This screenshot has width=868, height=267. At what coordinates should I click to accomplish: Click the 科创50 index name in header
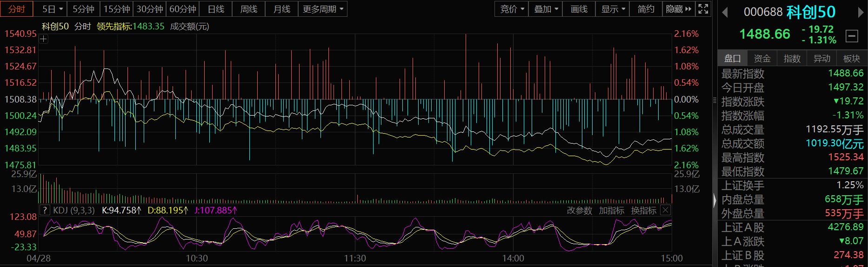point(811,12)
